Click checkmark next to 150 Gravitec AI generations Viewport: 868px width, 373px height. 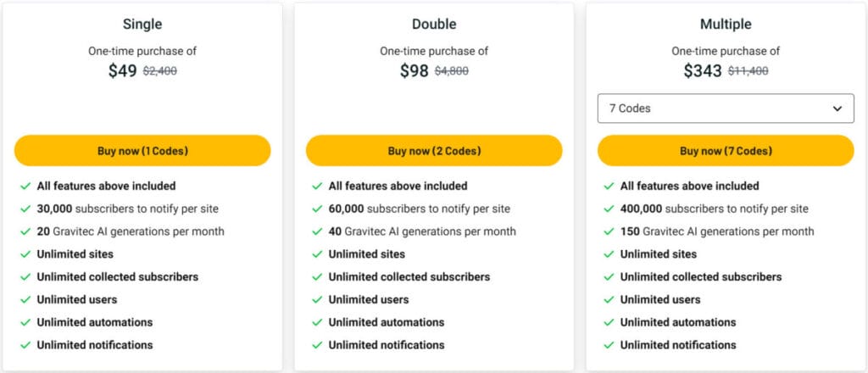609,232
